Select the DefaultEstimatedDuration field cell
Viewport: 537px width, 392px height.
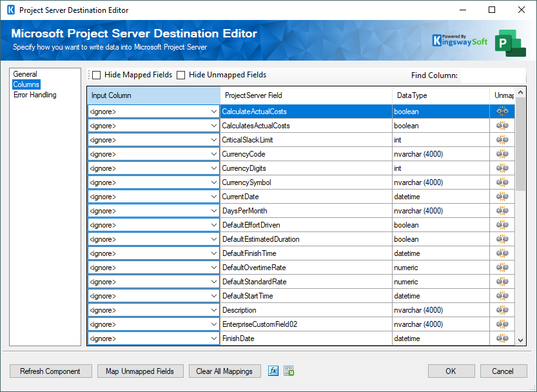(306, 239)
